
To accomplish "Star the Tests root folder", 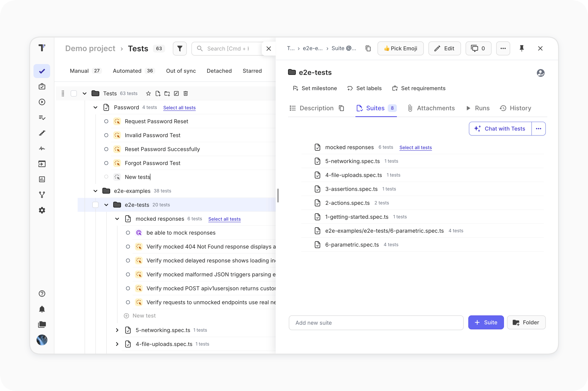I will point(148,93).
